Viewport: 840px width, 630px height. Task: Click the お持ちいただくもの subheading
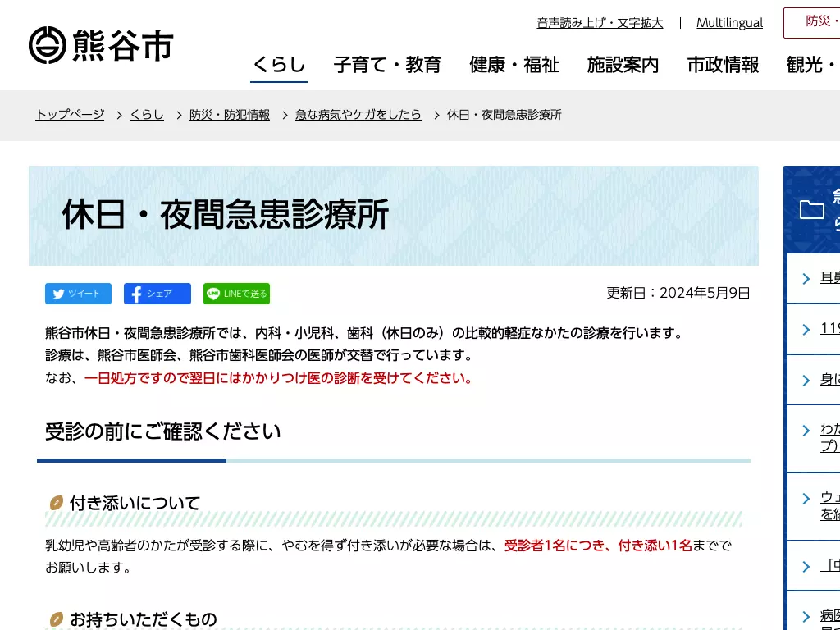click(144, 619)
